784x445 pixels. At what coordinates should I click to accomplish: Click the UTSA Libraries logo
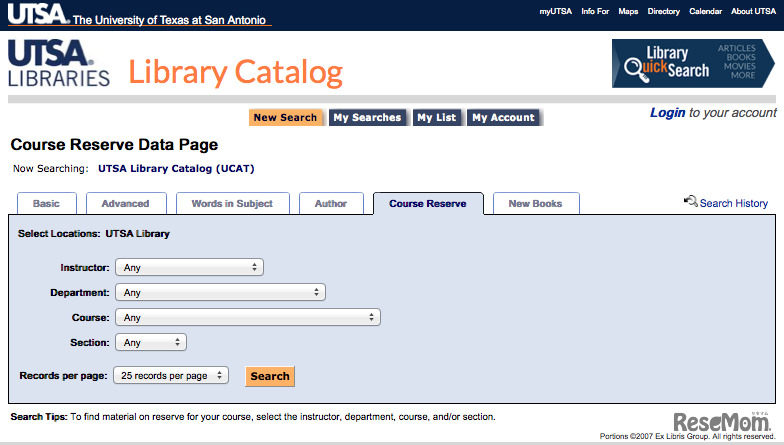point(59,64)
